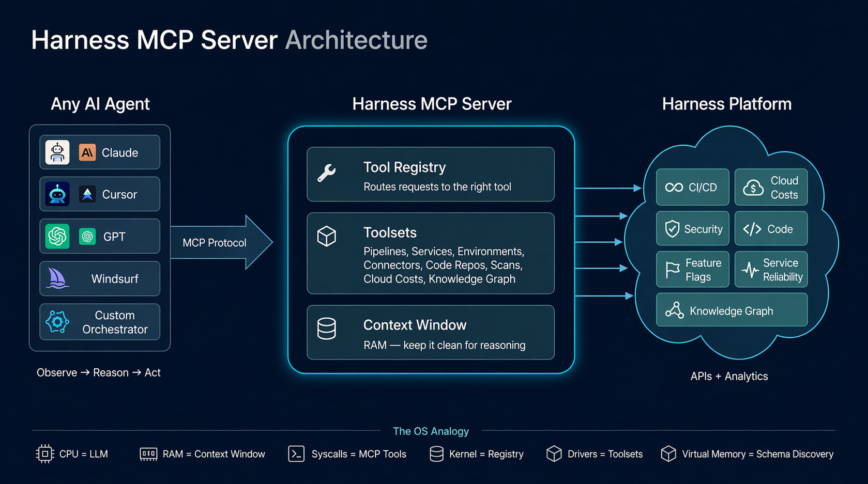Click the small OpenAI logo beside GPT
868x484 pixels.
pyautogui.click(x=87, y=237)
